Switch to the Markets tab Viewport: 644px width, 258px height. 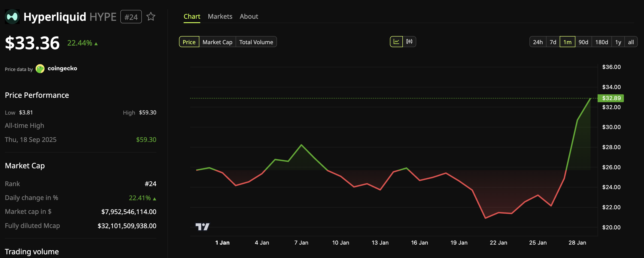click(220, 16)
